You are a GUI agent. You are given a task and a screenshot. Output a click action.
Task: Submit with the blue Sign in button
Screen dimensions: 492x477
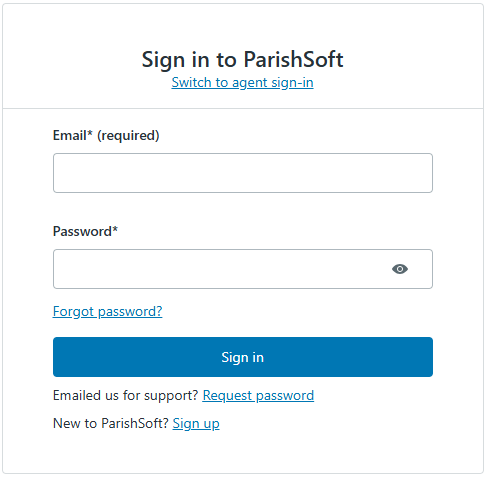[243, 357]
